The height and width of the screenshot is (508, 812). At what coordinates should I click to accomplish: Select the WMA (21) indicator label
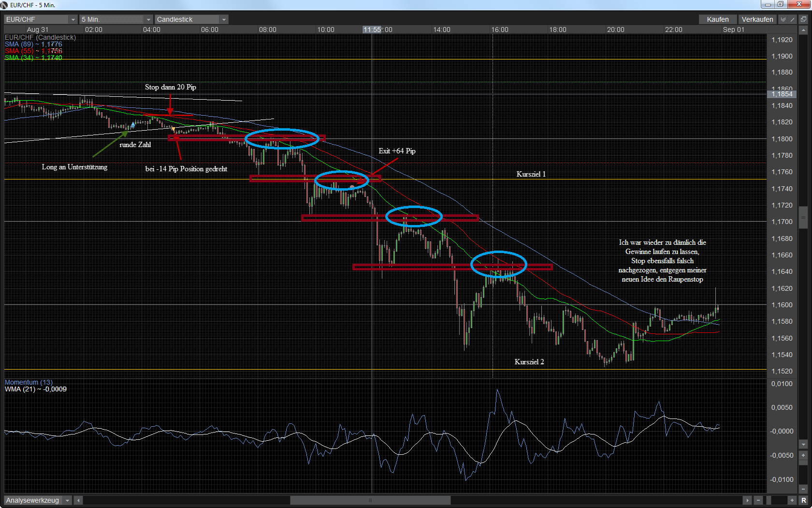coord(36,389)
